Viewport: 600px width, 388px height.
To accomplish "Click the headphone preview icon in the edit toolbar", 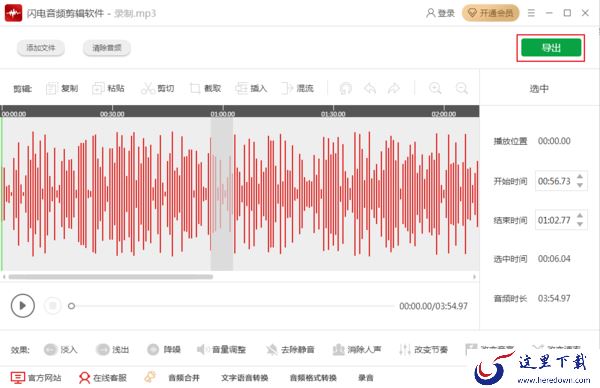I will [346, 88].
